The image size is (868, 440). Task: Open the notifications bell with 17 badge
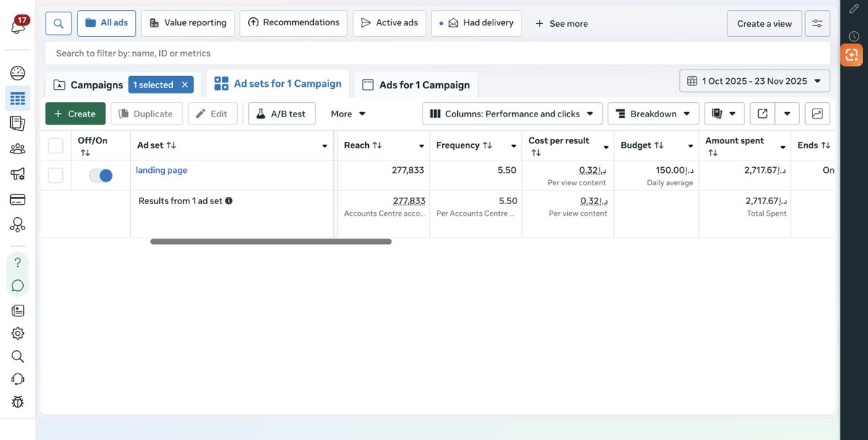pyautogui.click(x=18, y=25)
